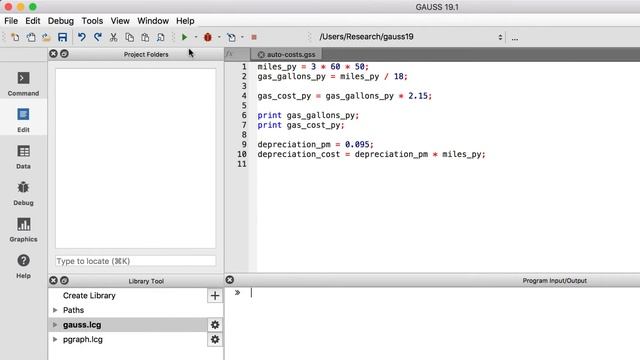640x360 pixels.
Task: Open the Help page
Action: 23,266
